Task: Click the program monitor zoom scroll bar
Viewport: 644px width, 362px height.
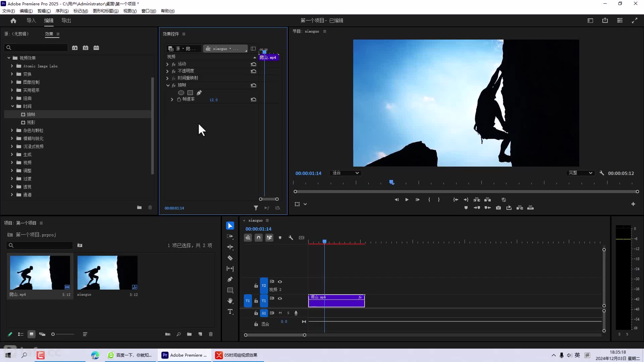Action: (466, 192)
